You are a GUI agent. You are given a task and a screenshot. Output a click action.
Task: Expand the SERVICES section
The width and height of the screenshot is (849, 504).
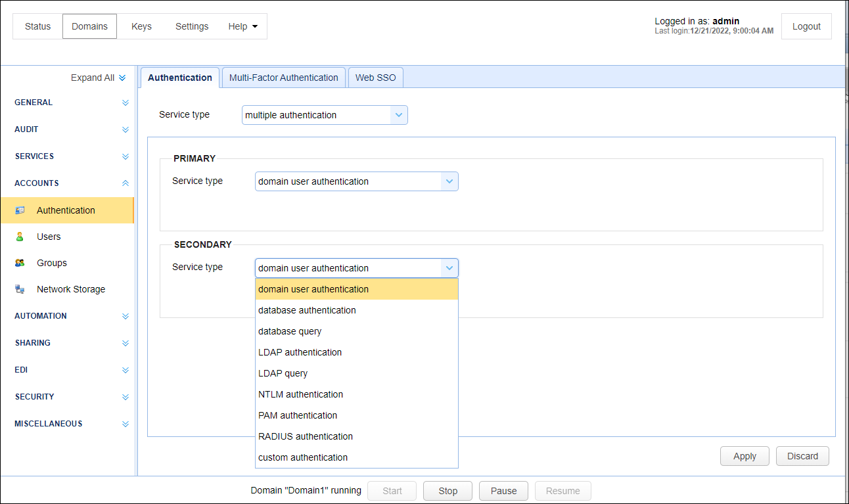pyautogui.click(x=126, y=157)
